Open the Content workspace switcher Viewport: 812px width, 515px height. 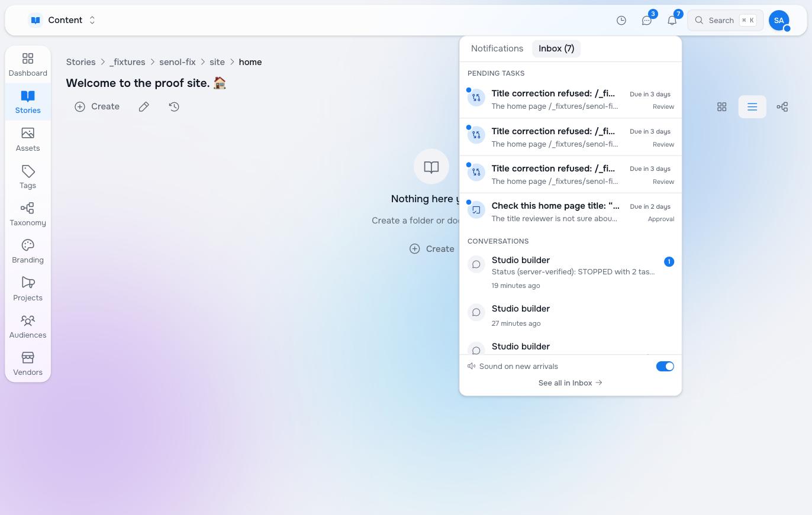(63, 20)
